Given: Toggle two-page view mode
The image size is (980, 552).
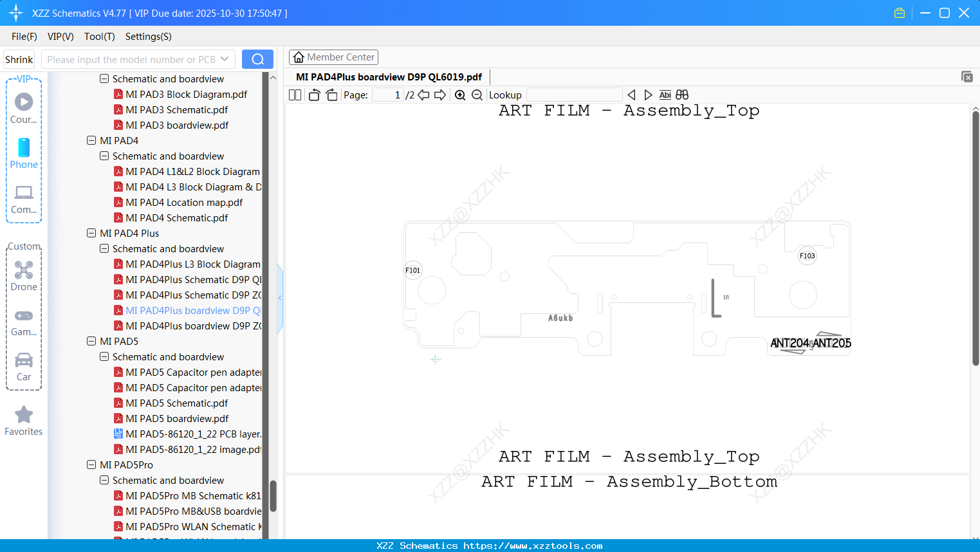Looking at the screenshot, I should [295, 94].
